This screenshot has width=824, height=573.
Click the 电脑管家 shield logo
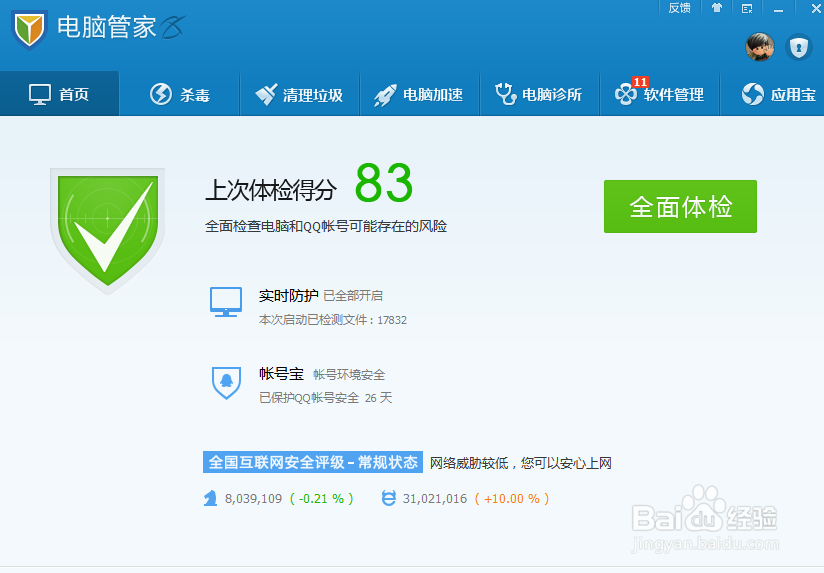coord(29,29)
